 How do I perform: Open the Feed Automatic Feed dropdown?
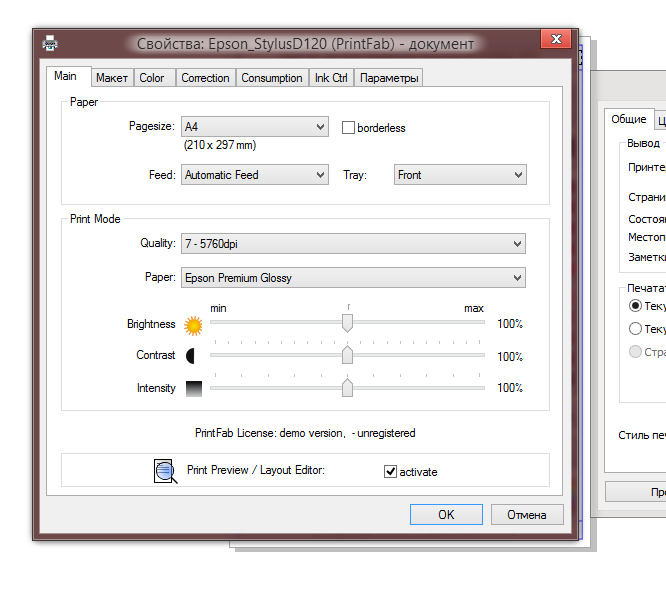click(255, 175)
